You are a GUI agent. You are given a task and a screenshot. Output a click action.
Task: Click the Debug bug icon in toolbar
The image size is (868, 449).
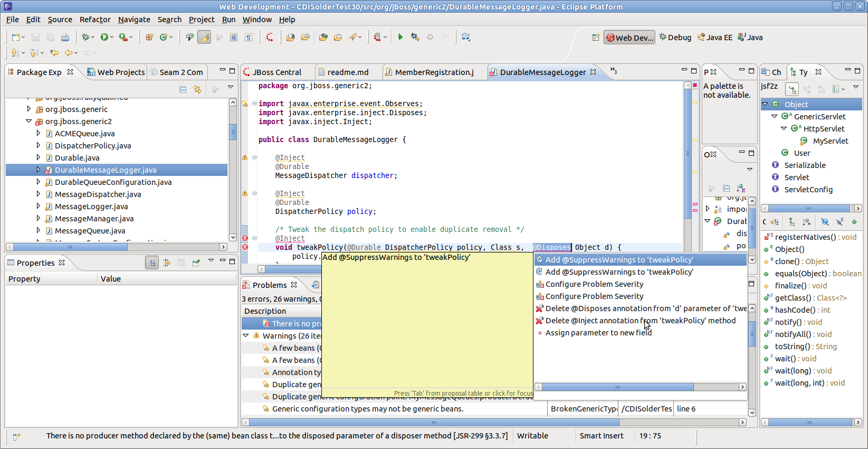coord(85,37)
